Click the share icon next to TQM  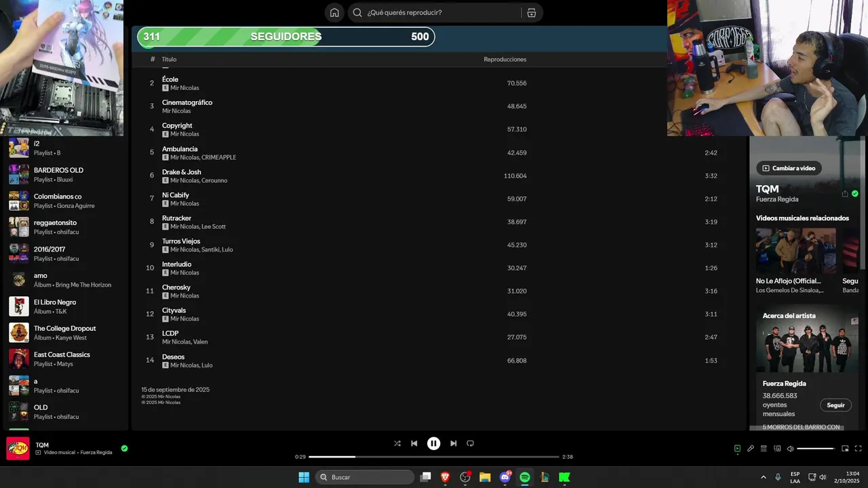point(845,194)
